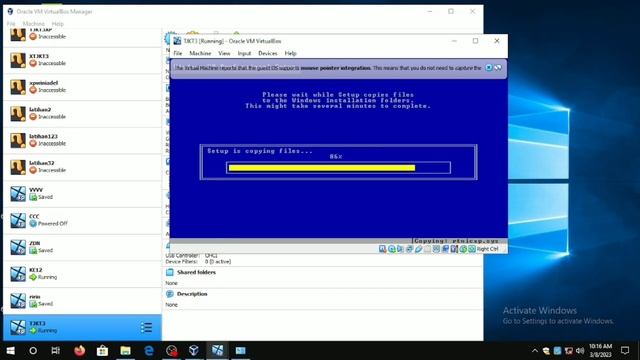Click the Description section header

192,294
